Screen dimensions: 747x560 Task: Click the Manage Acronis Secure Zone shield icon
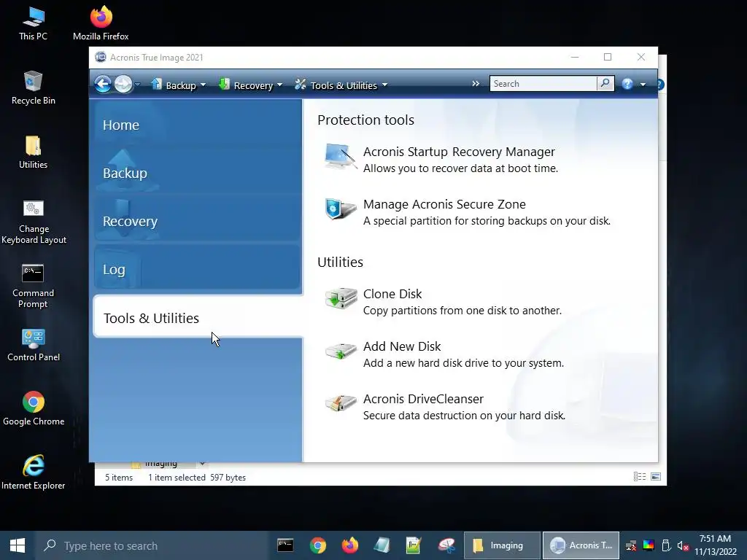340,209
